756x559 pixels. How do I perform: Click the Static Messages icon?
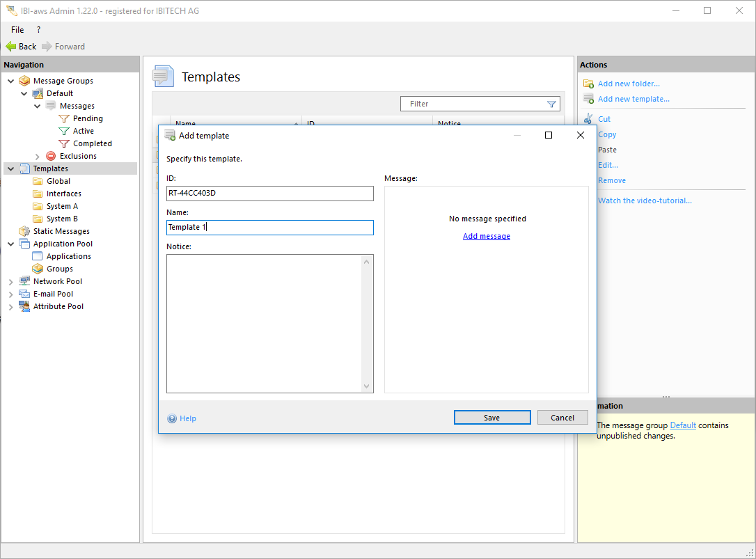(x=24, y=231)
